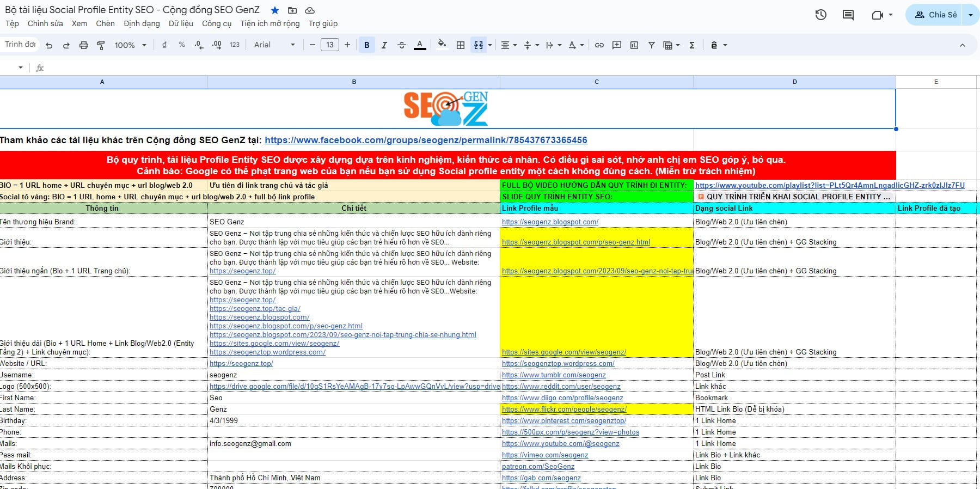Open the filter views dropdown
The height and width of the screenshot is (489, 980).
(671, 45)
